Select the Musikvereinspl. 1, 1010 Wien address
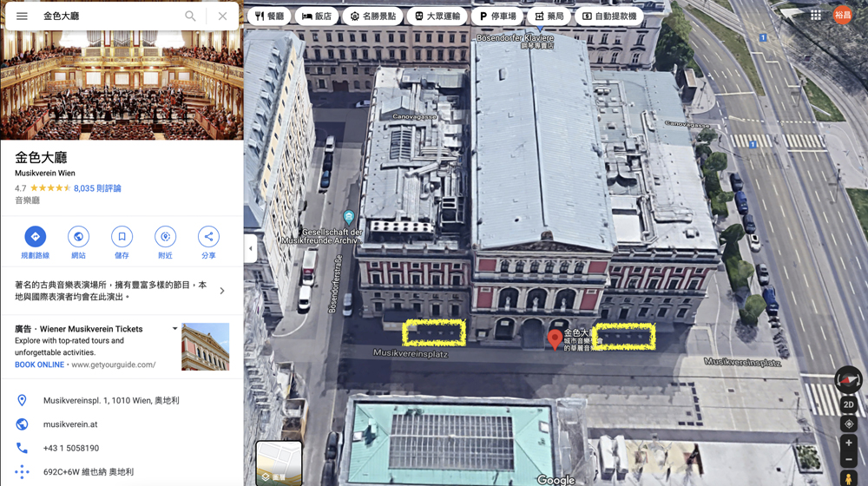Screen dimensions: 868x486 click(x=111, y=400)
